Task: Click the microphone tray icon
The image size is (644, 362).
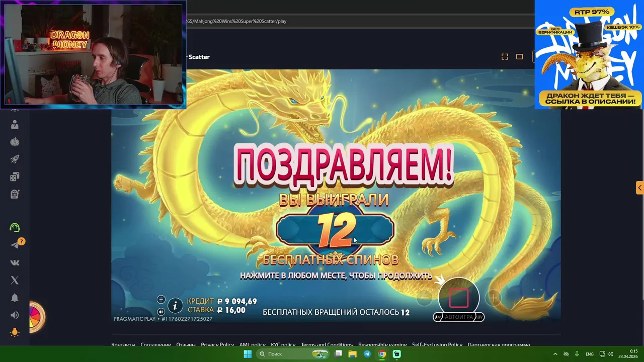Action: 577,354
